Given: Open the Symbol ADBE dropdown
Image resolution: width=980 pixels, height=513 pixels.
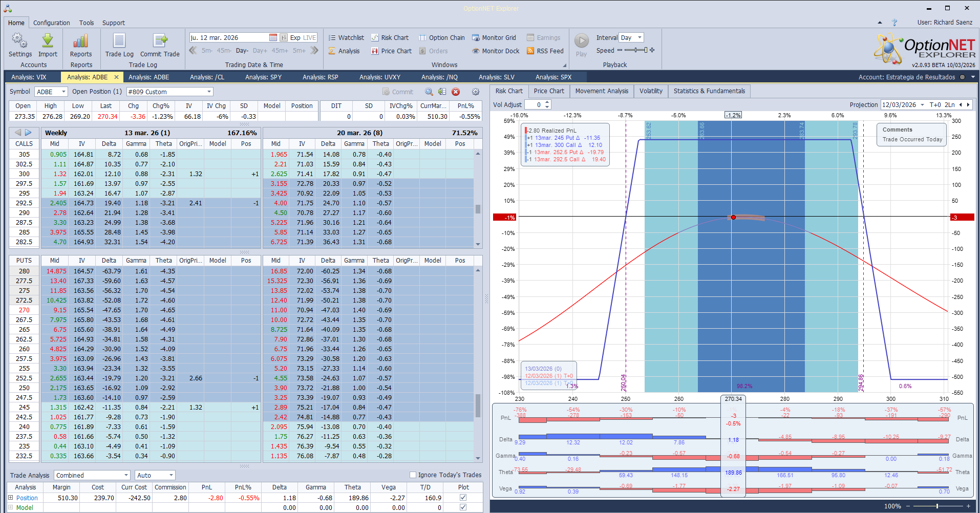Looking at the screenshot, I should pyautogui.click(x=63, y=92).
